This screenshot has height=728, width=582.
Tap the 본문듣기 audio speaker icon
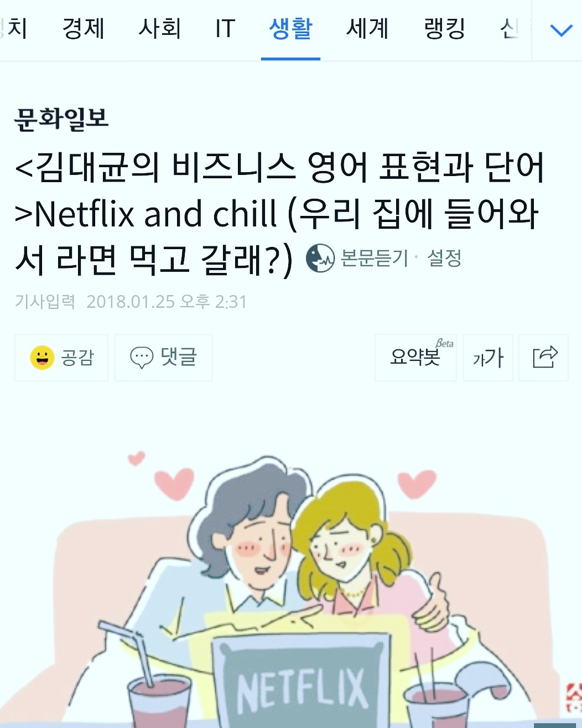click(320, 258)
